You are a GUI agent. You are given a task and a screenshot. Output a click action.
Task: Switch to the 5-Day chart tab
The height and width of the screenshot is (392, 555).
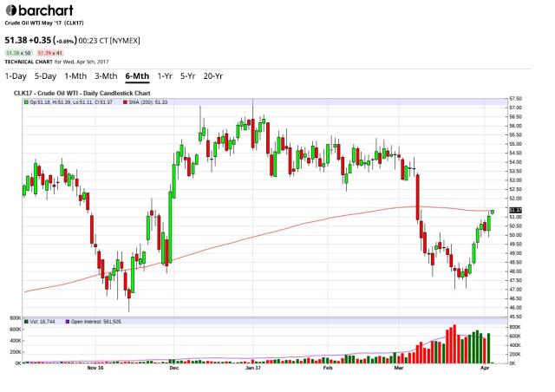(x=45, y=75)
